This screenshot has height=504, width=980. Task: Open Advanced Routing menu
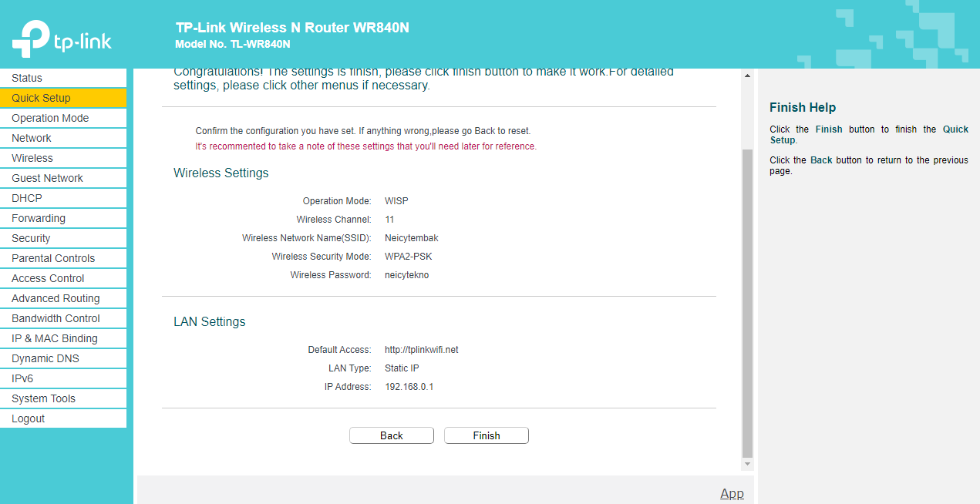(63, 298)
